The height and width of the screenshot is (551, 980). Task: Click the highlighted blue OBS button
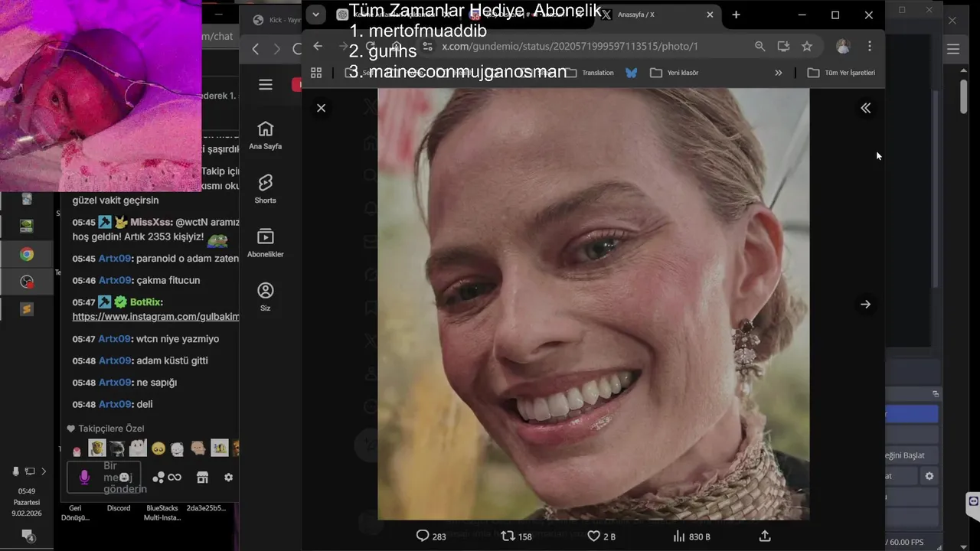point(912,414)
